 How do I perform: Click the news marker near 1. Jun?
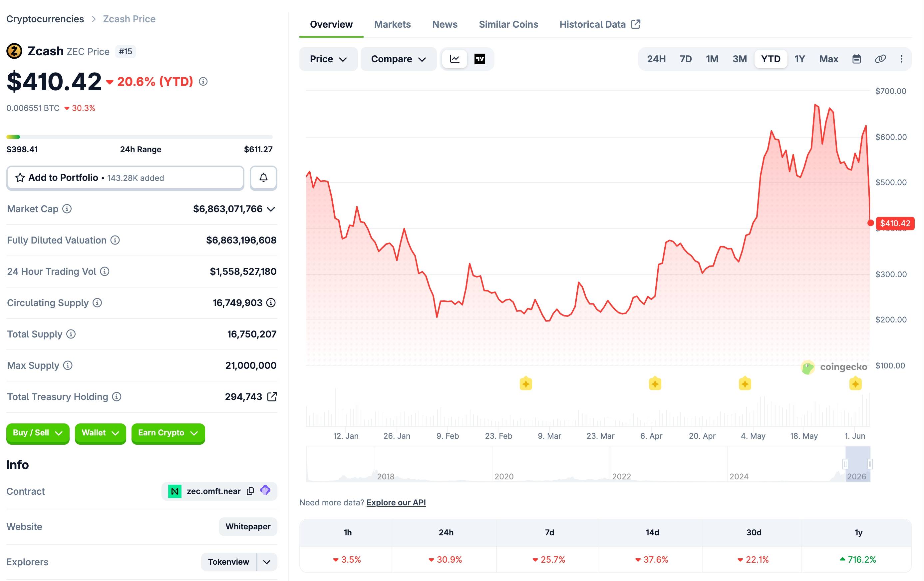click(855, 384)
